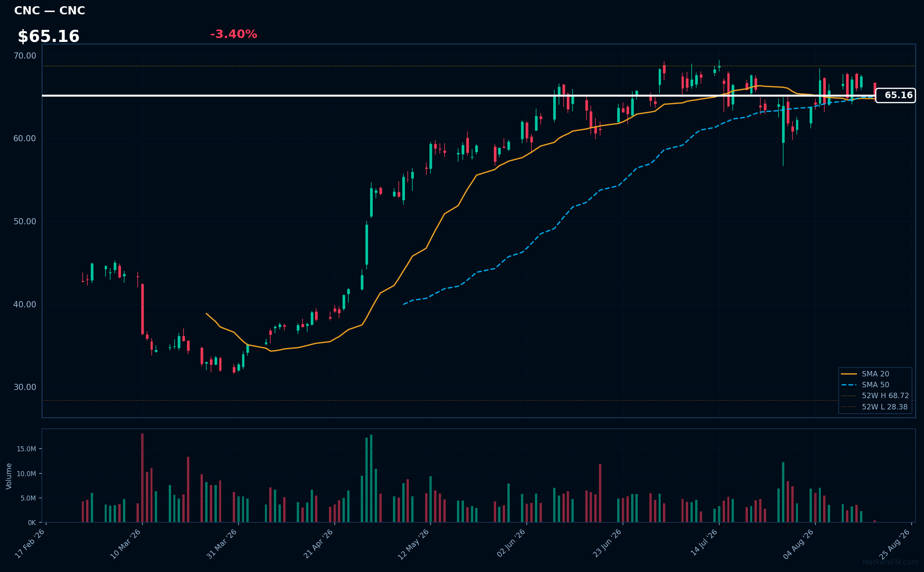Image resolution: width=924 pixels, height=572 pixels.
Task: Click the tallest red volume bar near 10 Mar
Action: (x=142, y=478)
